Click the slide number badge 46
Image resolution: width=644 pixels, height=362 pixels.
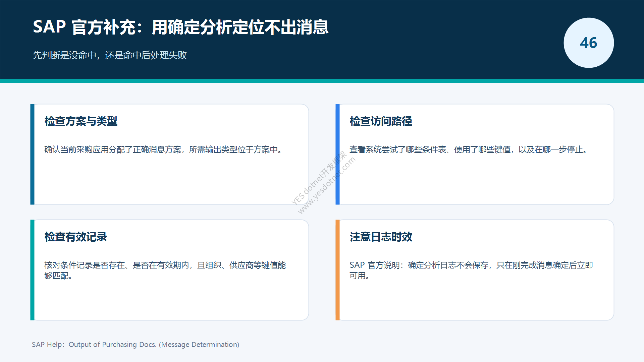589,43
